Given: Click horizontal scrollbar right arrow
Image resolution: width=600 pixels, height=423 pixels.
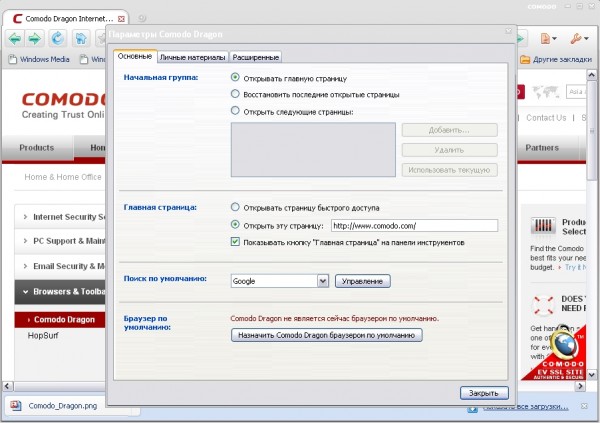Looking at the screenshot, I should coord(580,386).
